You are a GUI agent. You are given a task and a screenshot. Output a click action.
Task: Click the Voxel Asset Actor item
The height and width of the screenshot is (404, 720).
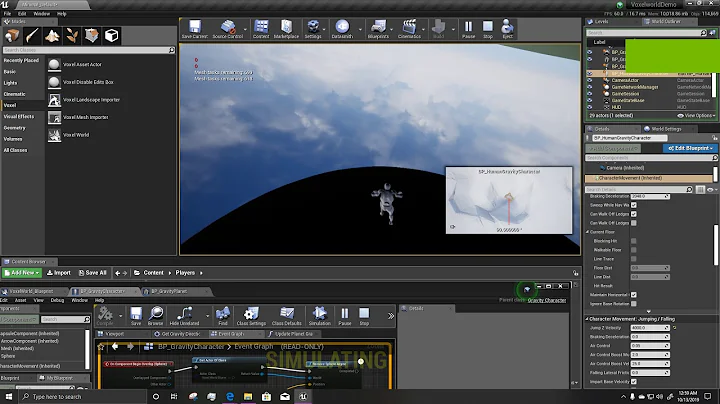pyautogui.click(x=110, y=65)
